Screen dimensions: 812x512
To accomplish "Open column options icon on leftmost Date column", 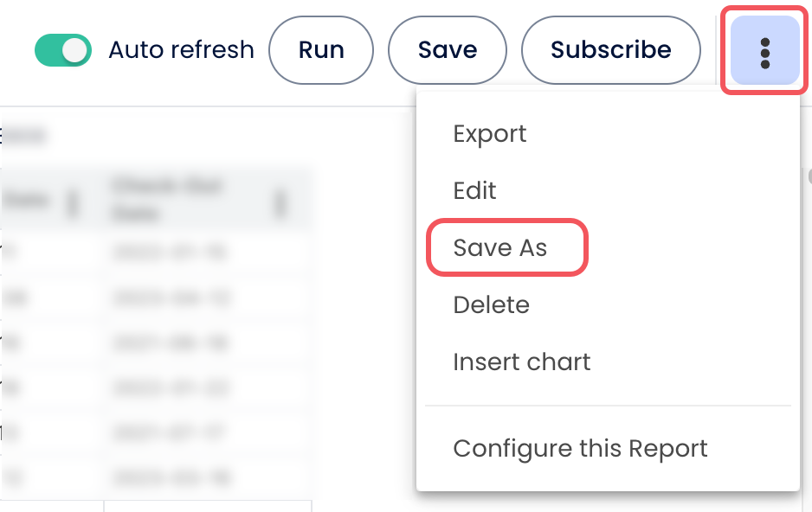I will tap(73, 204).
